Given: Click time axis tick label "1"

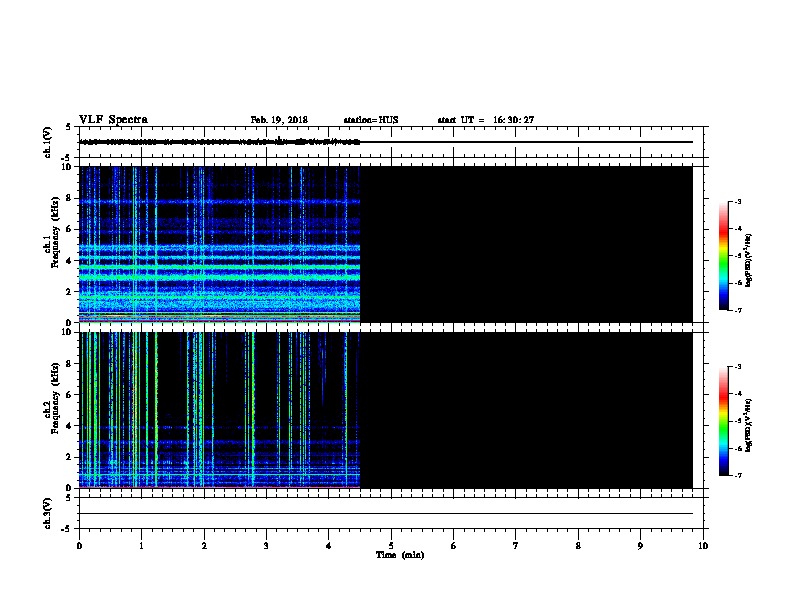Looking at the screenshot, I should pos(141,545).
